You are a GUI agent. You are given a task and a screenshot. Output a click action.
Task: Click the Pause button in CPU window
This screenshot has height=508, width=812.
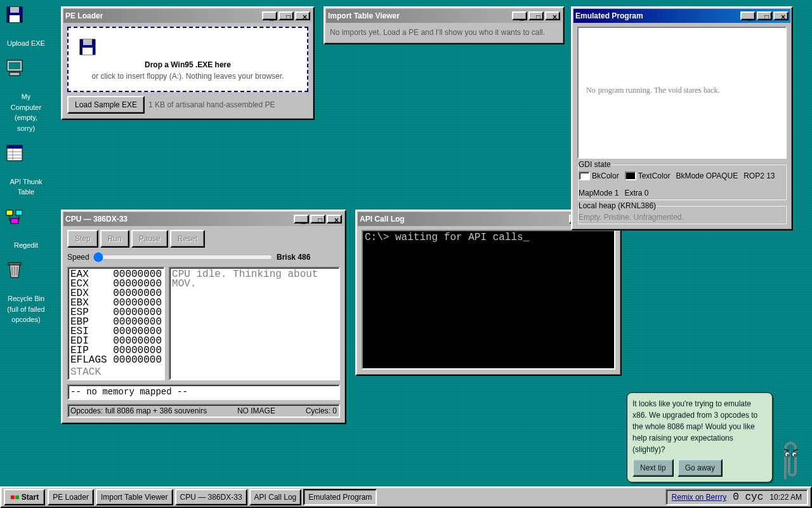pyautogui.click(x=150, y=239)
